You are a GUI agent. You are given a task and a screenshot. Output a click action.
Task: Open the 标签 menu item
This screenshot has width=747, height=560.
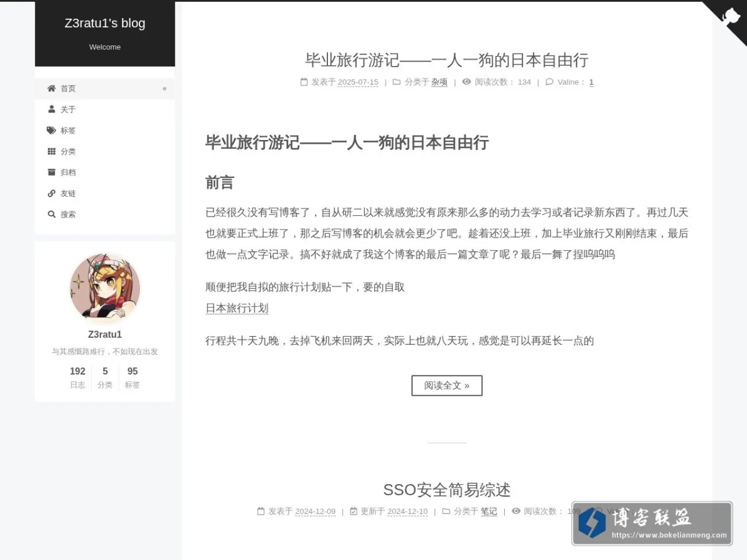point(105,131)
